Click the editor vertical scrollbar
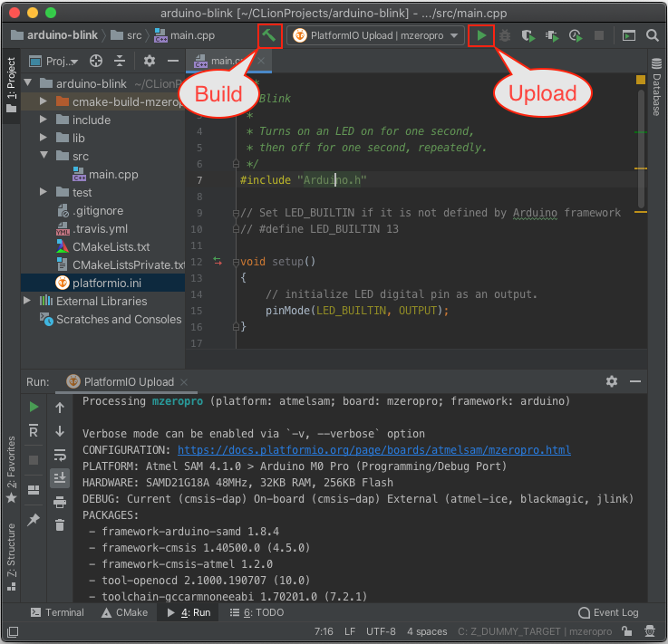 click(x=641, y=149)
